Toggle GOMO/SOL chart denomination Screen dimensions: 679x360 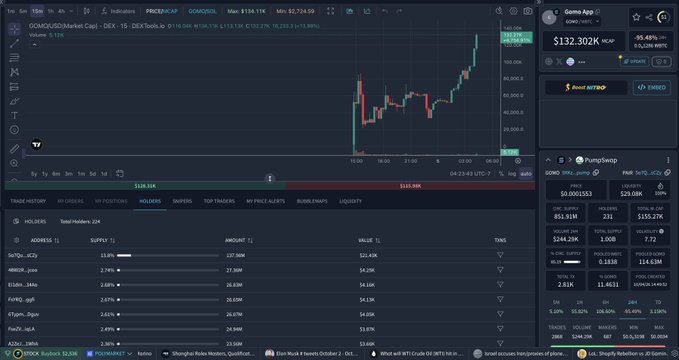tap(202, 11)
